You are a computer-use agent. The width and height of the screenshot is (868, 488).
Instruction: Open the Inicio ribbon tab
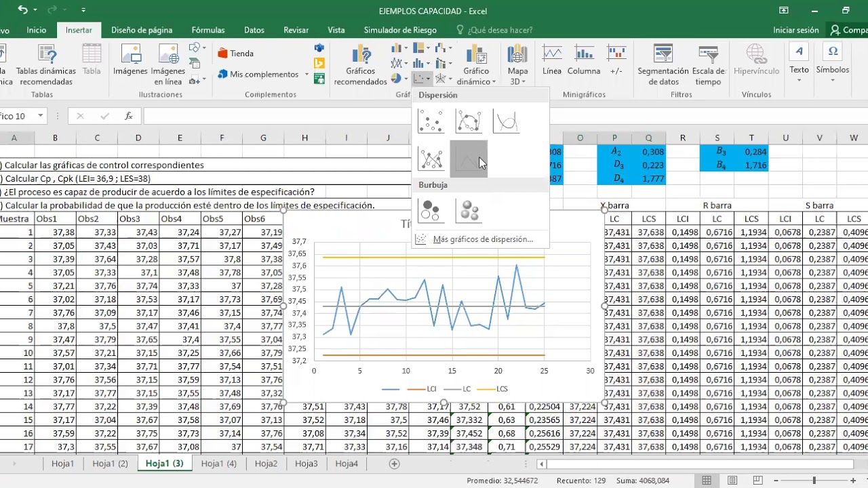pyautogui.click(x=37, y=30)
